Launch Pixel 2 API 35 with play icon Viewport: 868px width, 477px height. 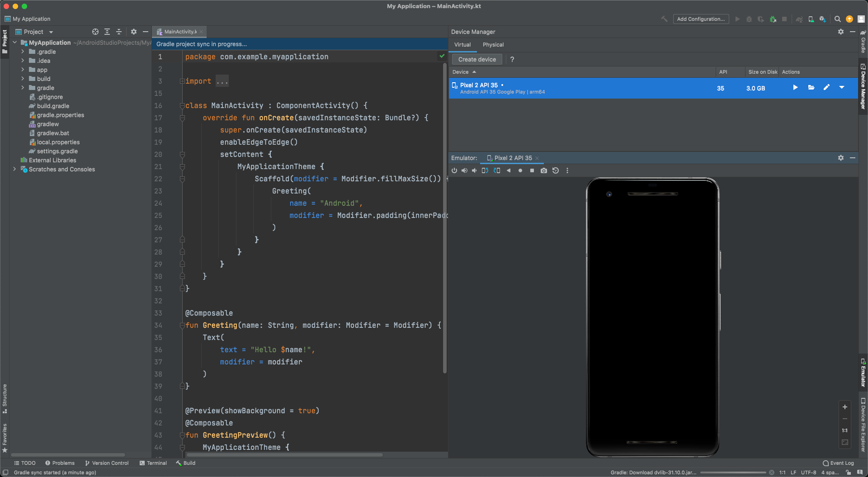click(x=795, y=88)
